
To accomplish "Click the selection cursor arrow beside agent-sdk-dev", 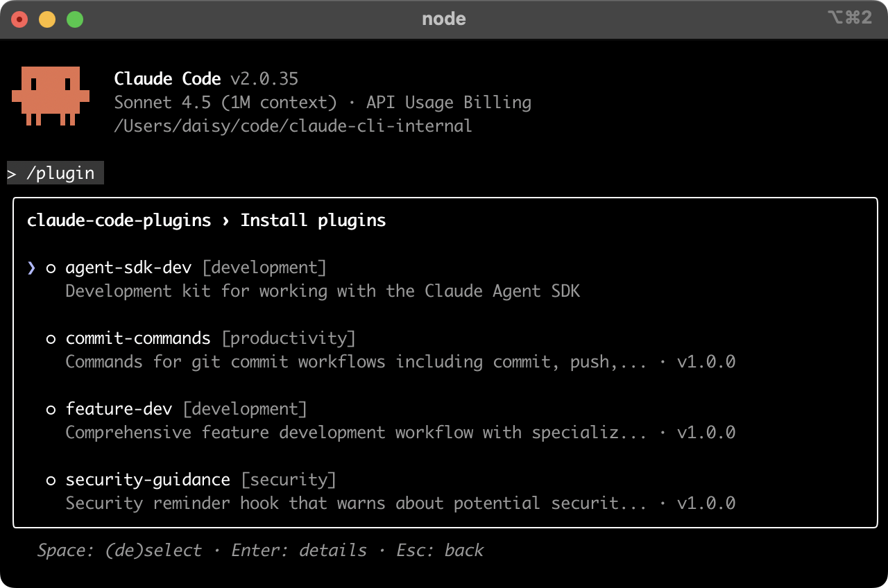I will (31, 268).
